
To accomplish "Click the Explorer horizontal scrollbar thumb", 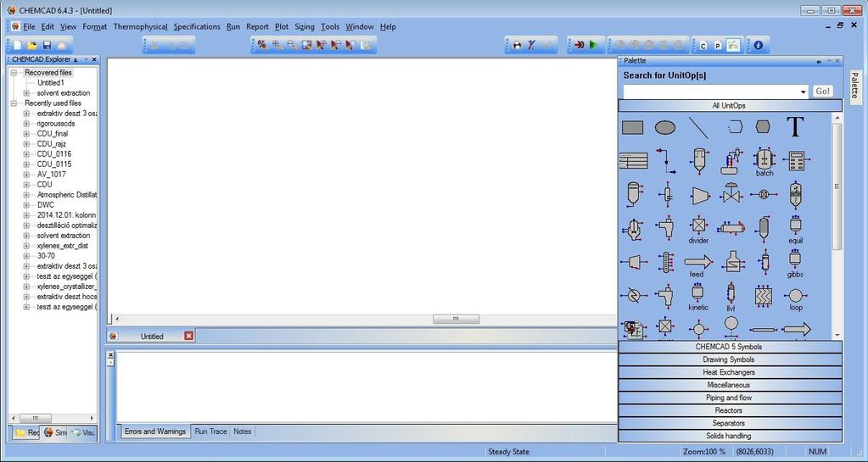I will [x=36, y=418].
